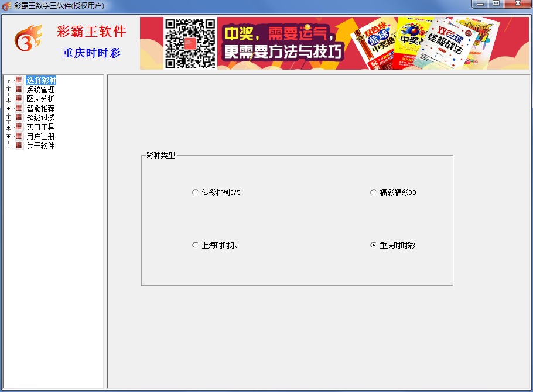Image resolution: width=533 pixels, height=392 pixels.
Task: Open the 选择彩种 tree item label
Action: coord(41,80)
